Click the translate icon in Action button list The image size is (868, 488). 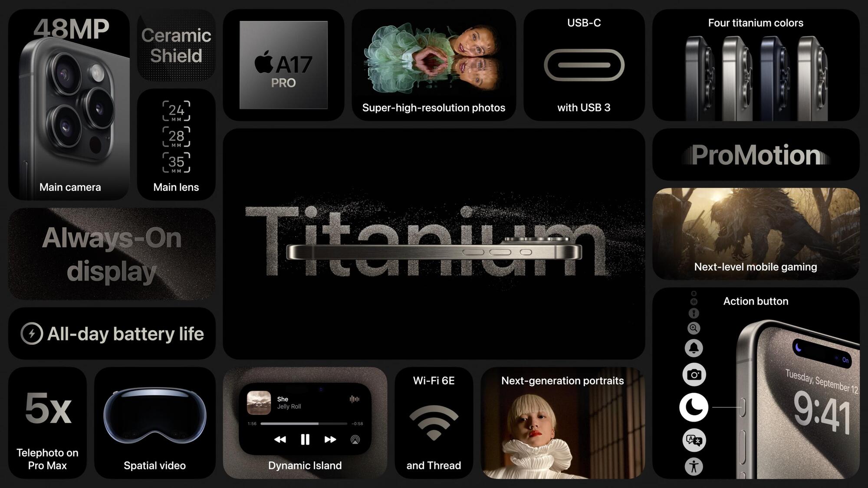[693, 440]
